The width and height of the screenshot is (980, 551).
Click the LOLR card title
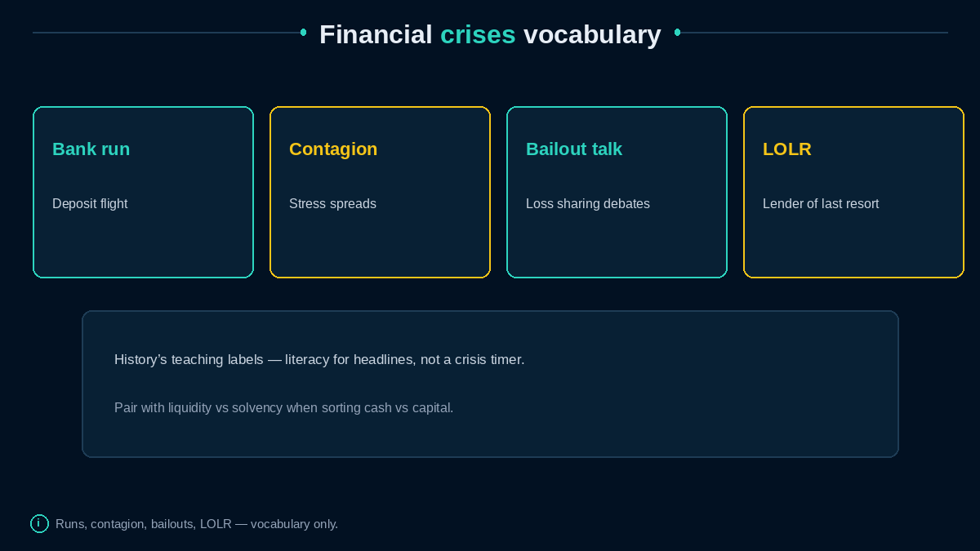click(787, 149)
